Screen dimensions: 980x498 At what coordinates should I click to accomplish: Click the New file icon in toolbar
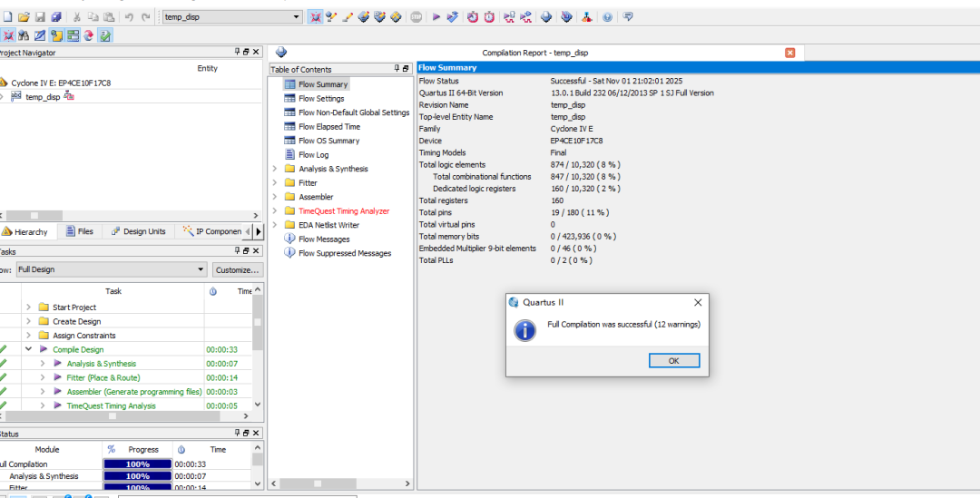(x=7, y=17)
